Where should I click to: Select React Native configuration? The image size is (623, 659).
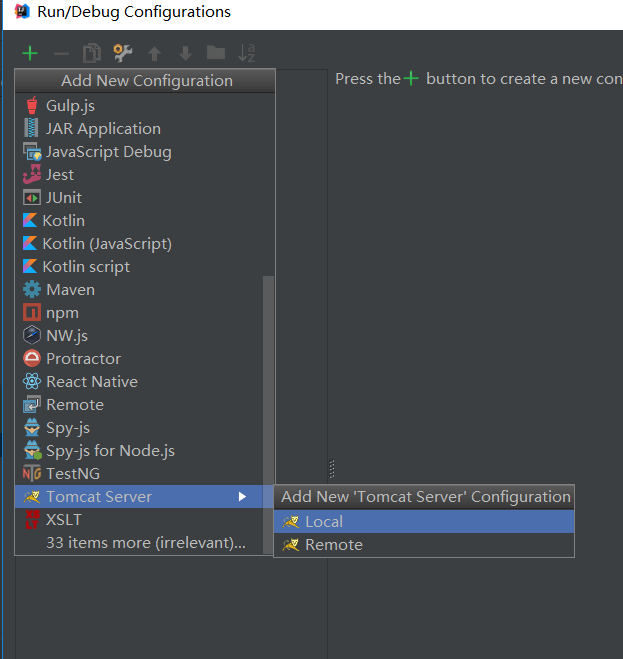click(x=139, y=382)
